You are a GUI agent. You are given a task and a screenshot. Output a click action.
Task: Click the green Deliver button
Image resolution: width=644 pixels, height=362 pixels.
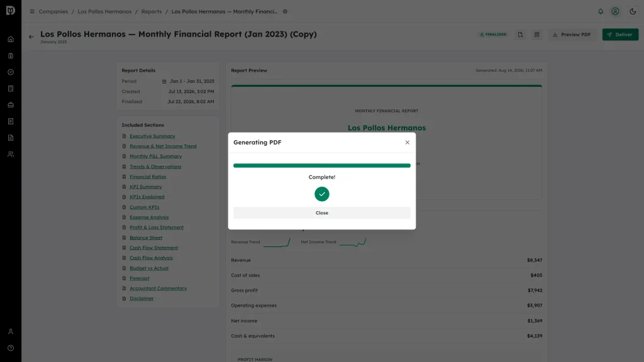(x=620, y=35)
